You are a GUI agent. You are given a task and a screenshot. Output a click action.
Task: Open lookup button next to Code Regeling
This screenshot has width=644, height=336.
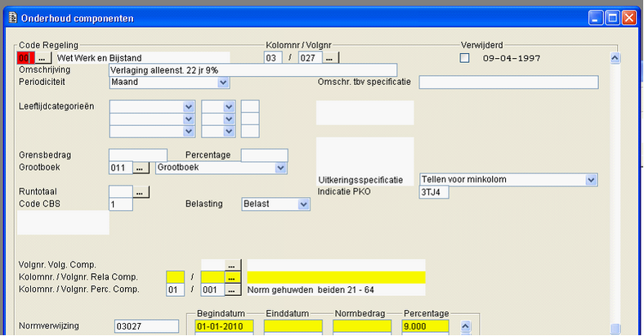(42, 58)
